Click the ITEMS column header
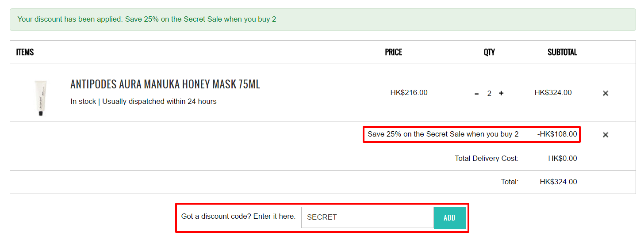The height and width of the screenshot is (236, 644). pos(25,52)
